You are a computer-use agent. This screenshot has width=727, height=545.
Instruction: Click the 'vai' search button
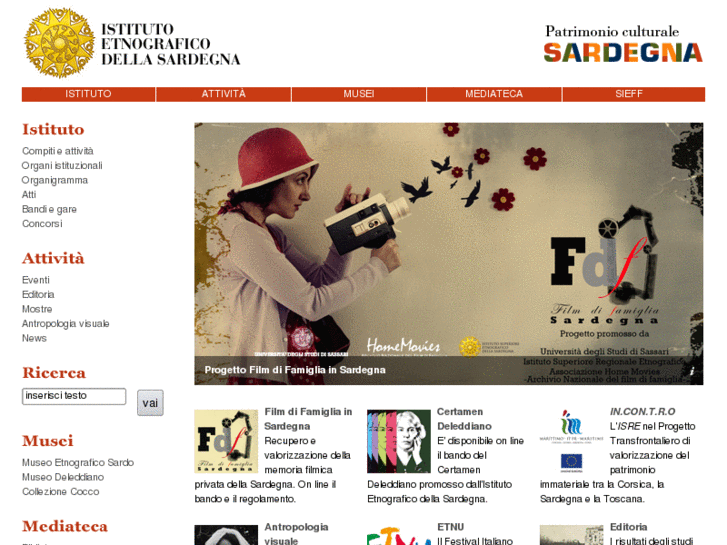(x=150, y=403)
